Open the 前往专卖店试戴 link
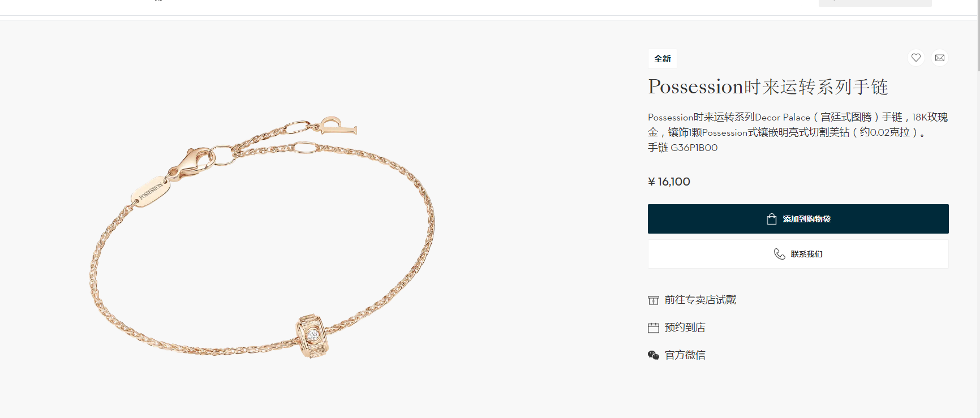 tap(700, 300)
